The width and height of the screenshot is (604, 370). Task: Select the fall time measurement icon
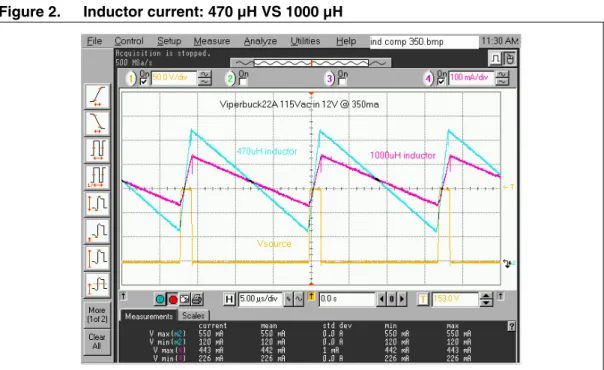97,123
